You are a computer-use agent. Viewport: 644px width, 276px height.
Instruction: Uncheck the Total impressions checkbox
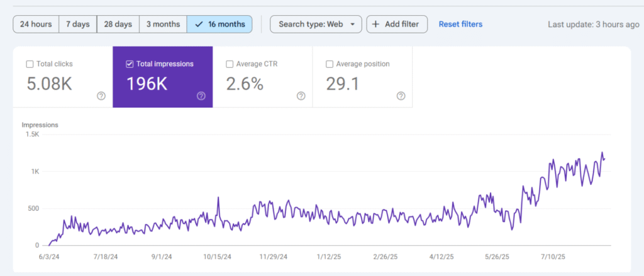(130, 64)
